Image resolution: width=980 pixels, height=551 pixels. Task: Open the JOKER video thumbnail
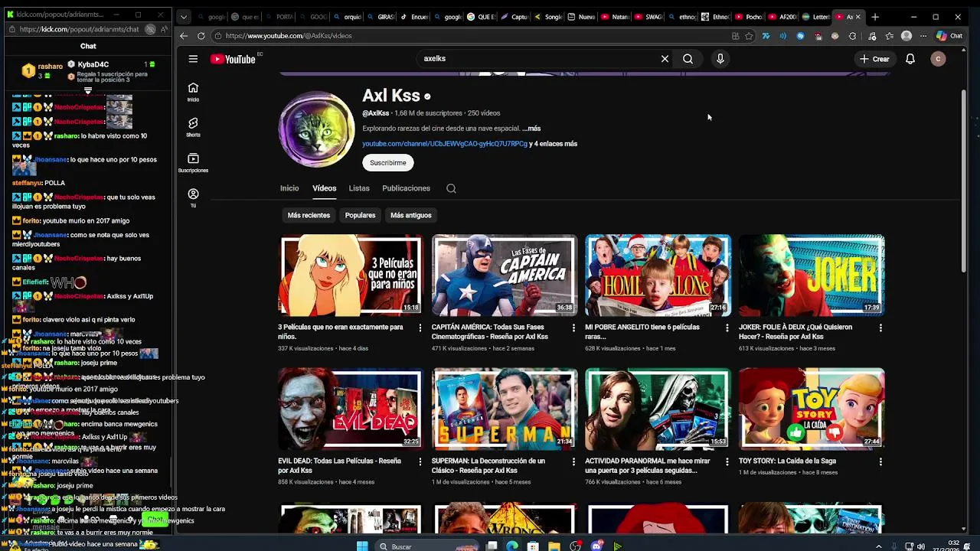[812, 275]
